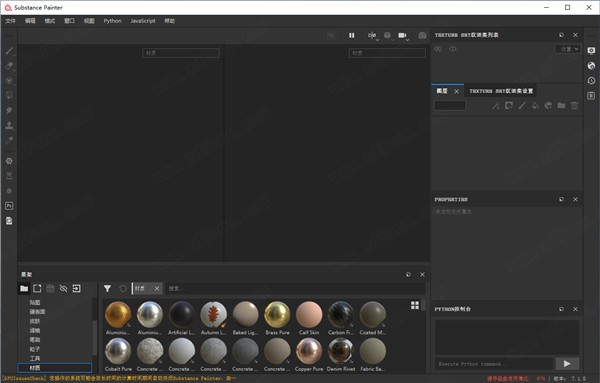This screenshot has height=383, width=600.
Task: Switch shelf to grid view icon
Action: 415,305
